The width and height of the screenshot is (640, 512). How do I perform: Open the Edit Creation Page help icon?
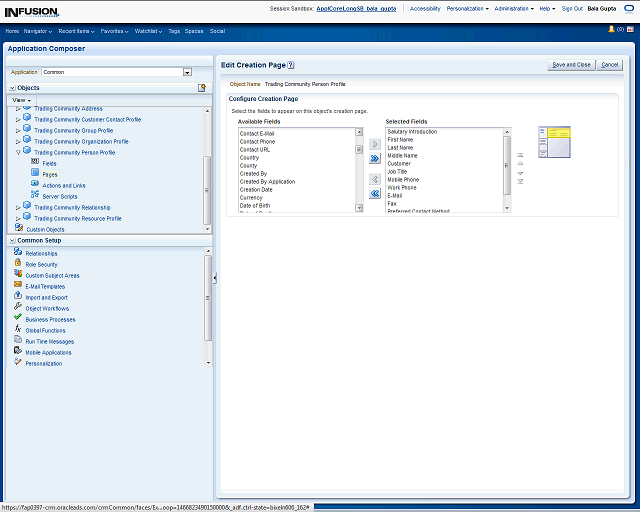[291, 65]
